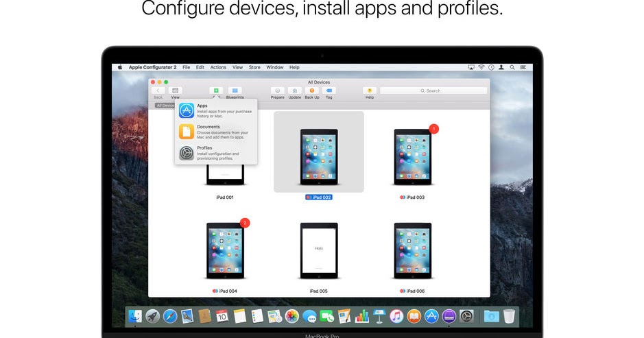Select the iPad 004 device thumbnail
The width and height of the screenshot is (644, 338).
225,250
